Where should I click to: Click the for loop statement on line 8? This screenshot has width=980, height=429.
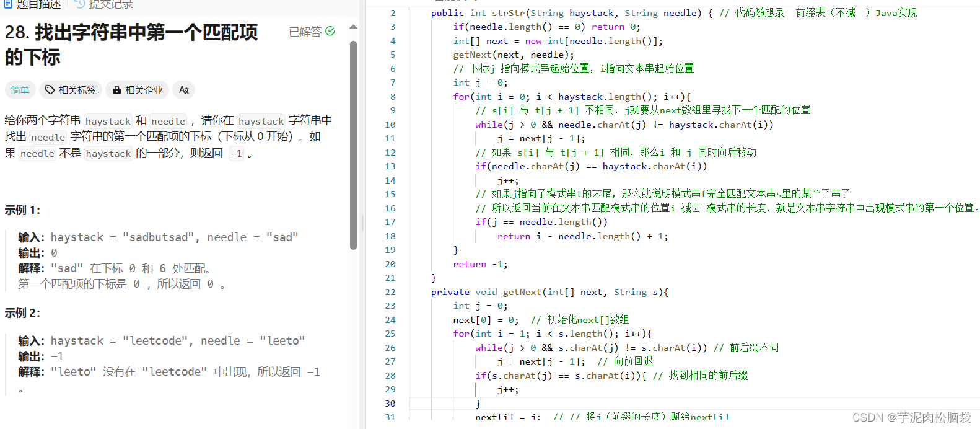[572, 97]
